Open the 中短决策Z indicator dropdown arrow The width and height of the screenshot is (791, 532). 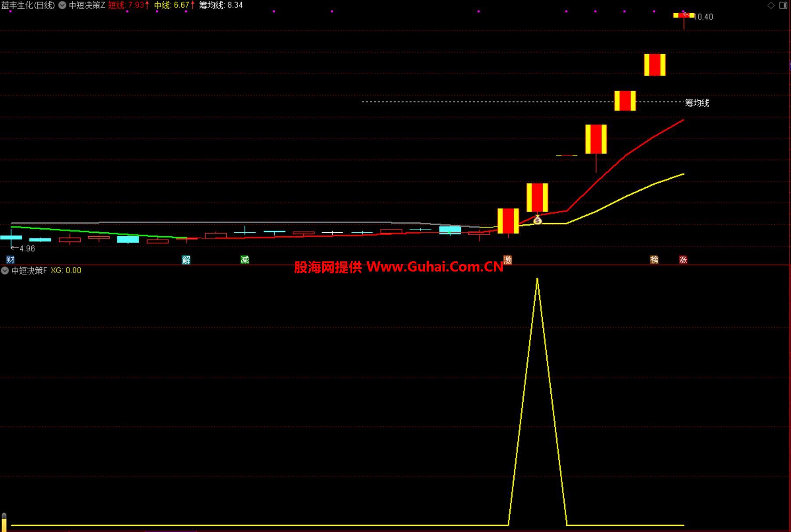click(x=63, y=5)
